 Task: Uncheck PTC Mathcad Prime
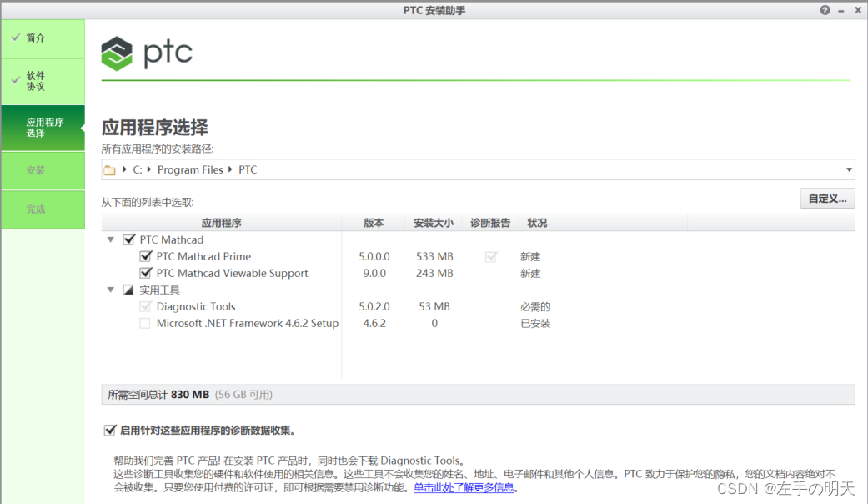(146, 256)
